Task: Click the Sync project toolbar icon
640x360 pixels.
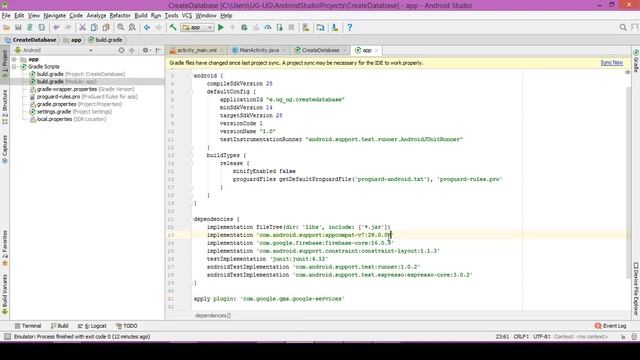Action: point(30,27)
